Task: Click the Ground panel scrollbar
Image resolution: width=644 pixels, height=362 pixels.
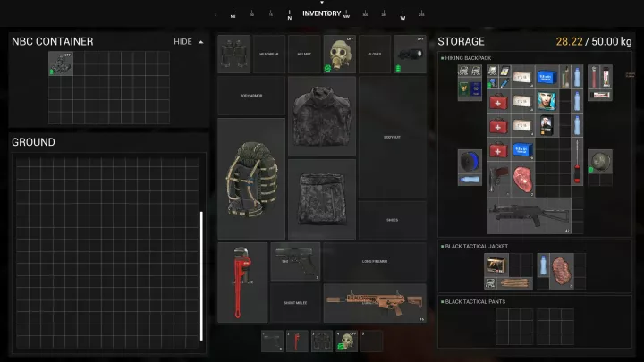Action: point(201,275)
